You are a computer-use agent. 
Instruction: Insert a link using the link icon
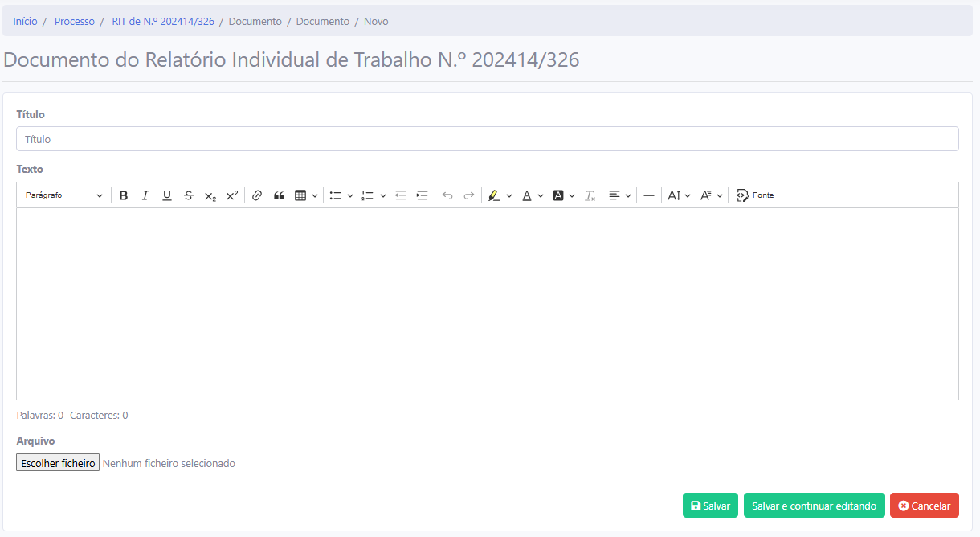coord(257,195)
